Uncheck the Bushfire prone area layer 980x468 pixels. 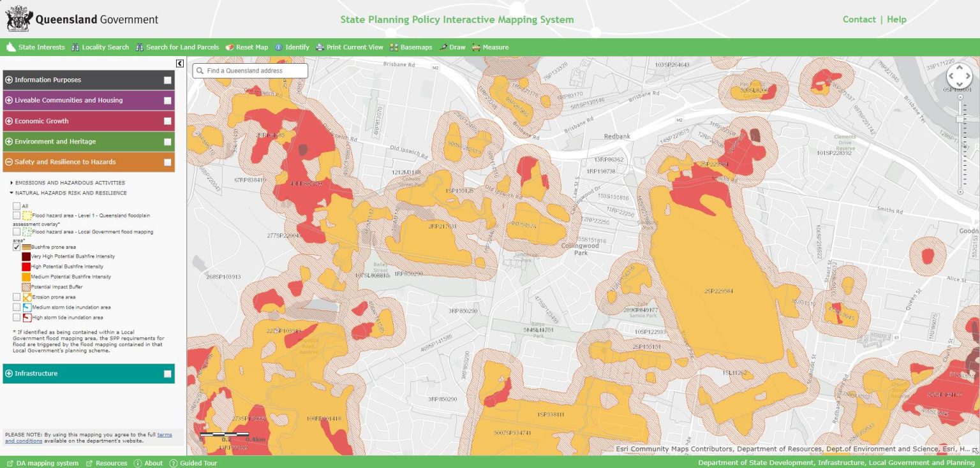click(x=17, y=247)
